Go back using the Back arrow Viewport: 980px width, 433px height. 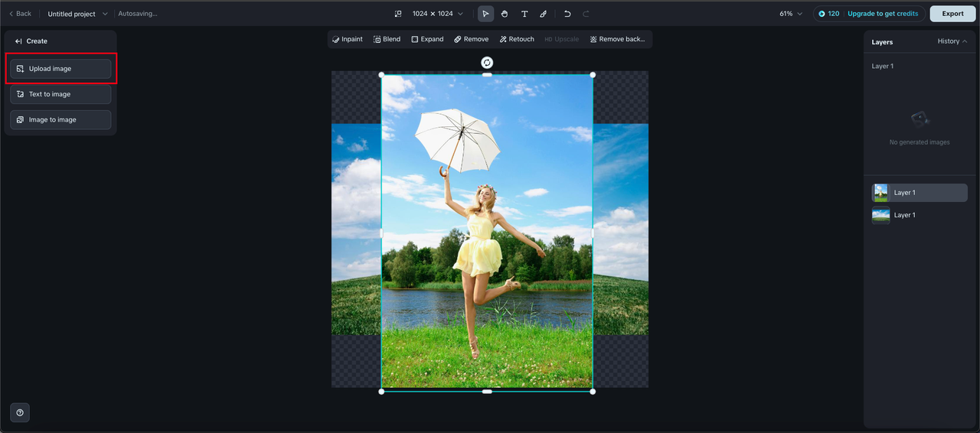tap(20, 14)
